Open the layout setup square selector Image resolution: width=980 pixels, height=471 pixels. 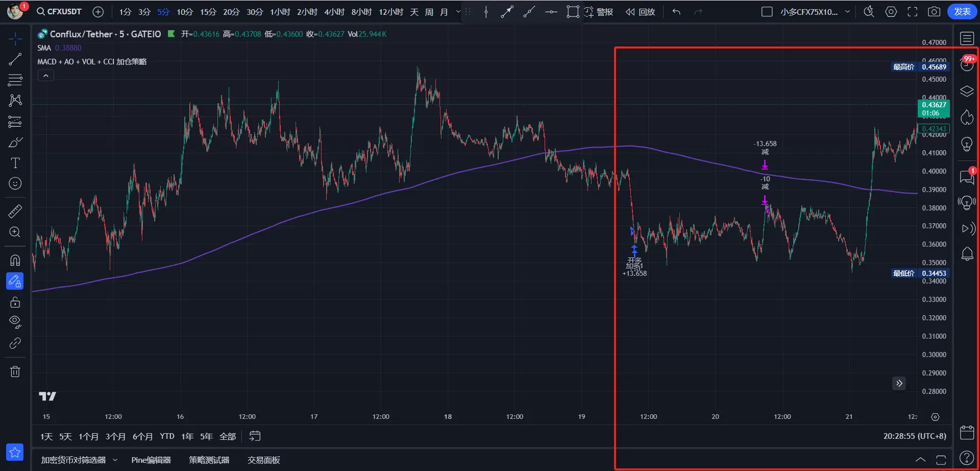coord(767,12)
